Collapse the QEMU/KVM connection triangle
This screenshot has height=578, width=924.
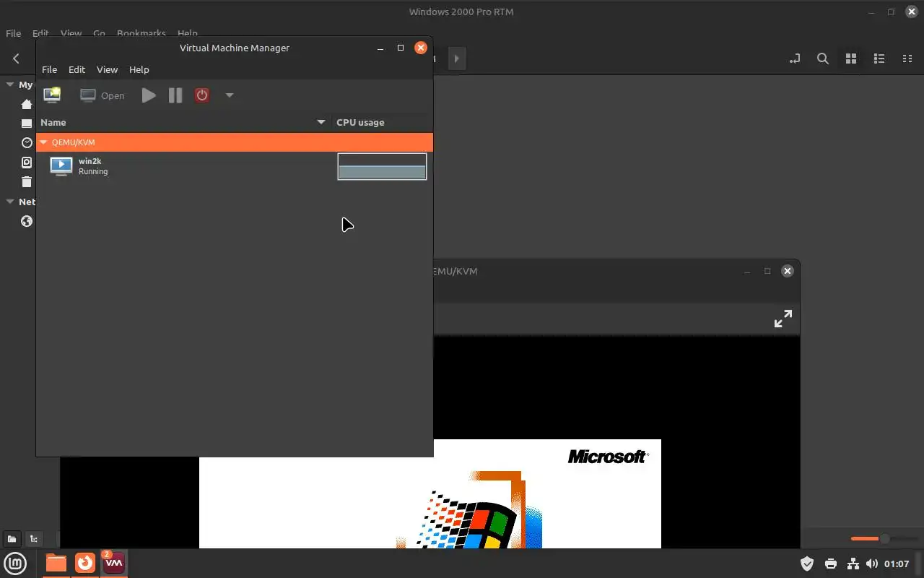click(43, 142)
